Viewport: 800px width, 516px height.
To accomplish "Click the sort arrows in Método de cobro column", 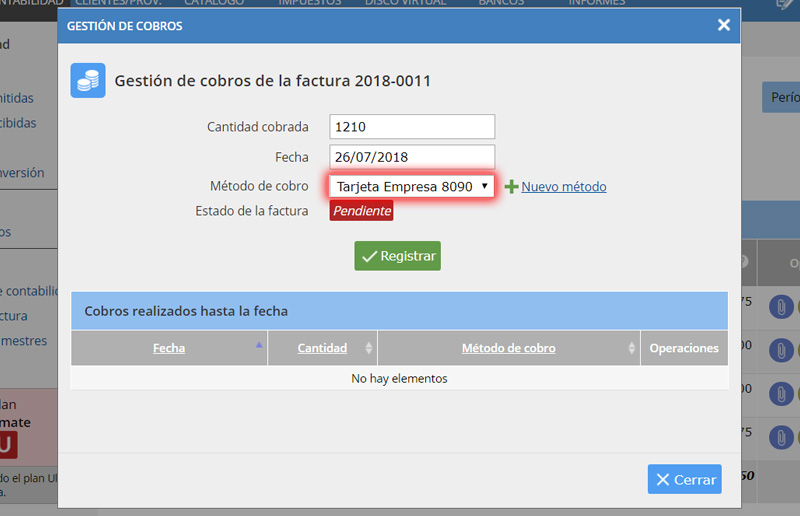I will point(631,348).
